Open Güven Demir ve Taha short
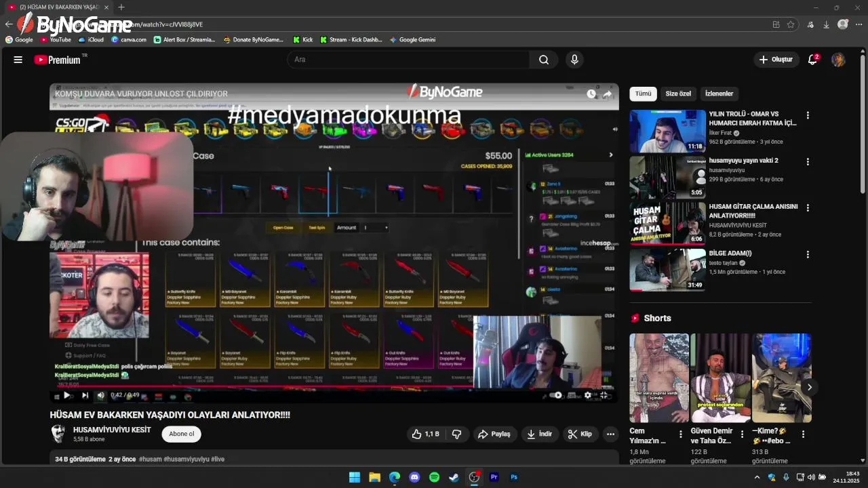Screen dimensions: 868x488 720,378
